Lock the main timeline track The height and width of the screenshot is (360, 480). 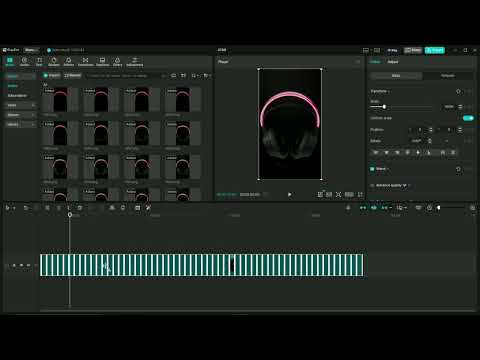[x=14, y=265]
